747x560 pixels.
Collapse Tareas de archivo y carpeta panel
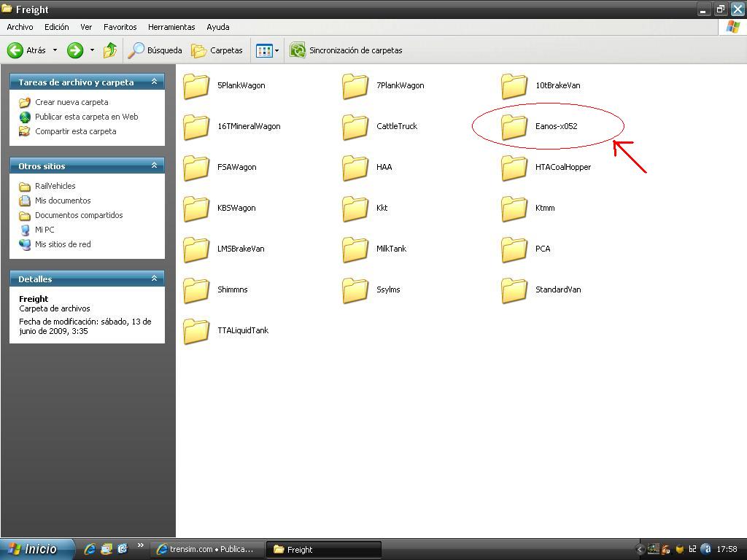point(154,82)
